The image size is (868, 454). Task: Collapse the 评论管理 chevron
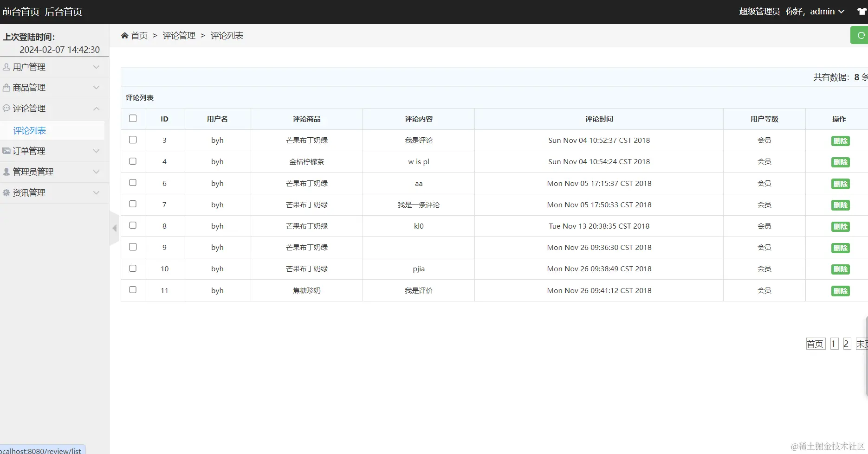(x=96, y=109)
